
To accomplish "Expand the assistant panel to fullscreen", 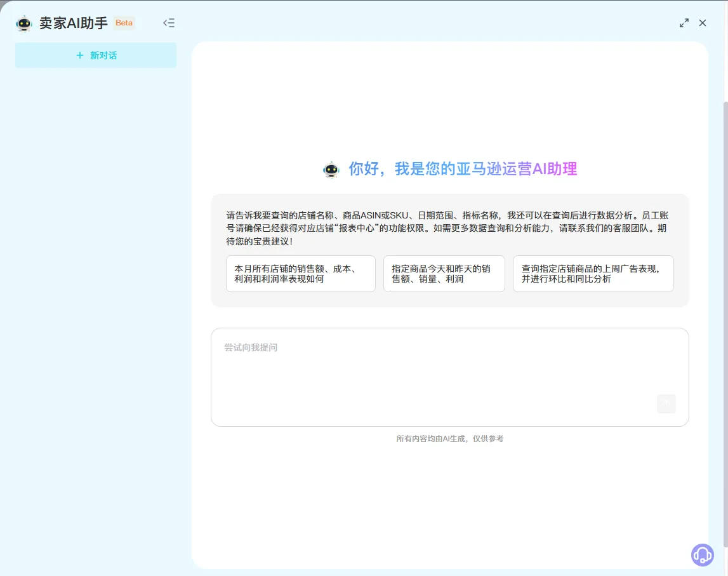I will pyautogui.click(x=684, y=23).
